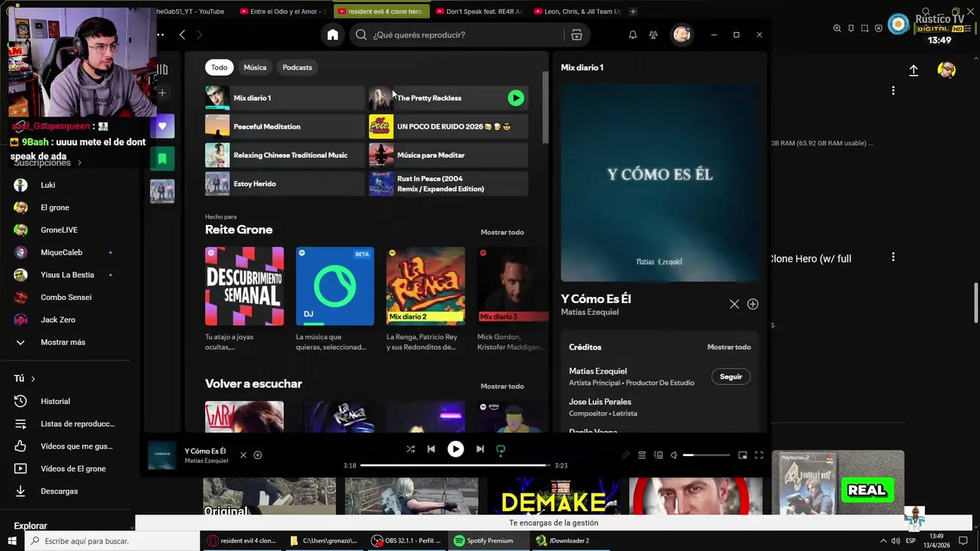Open Estoy Herido tile

click(x=285, y=184)
